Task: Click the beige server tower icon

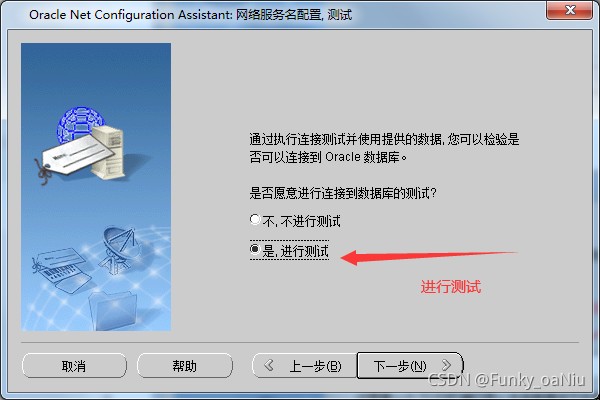Action: point(108,152)
